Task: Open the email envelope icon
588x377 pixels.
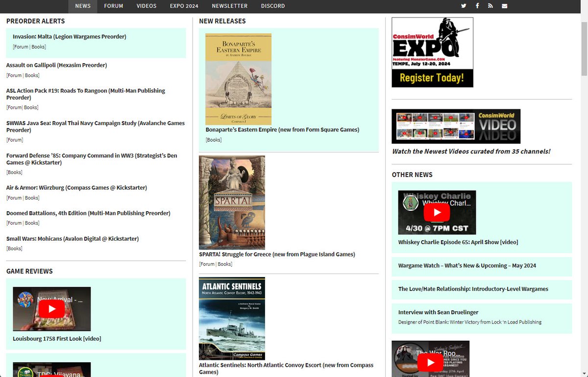Action: [505, 6]
